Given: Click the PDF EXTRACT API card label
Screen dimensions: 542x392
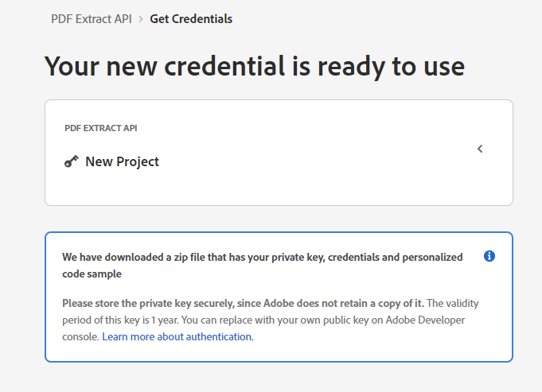Looking at the screenshot, I should pyautogui.click(x=101, y=128).
